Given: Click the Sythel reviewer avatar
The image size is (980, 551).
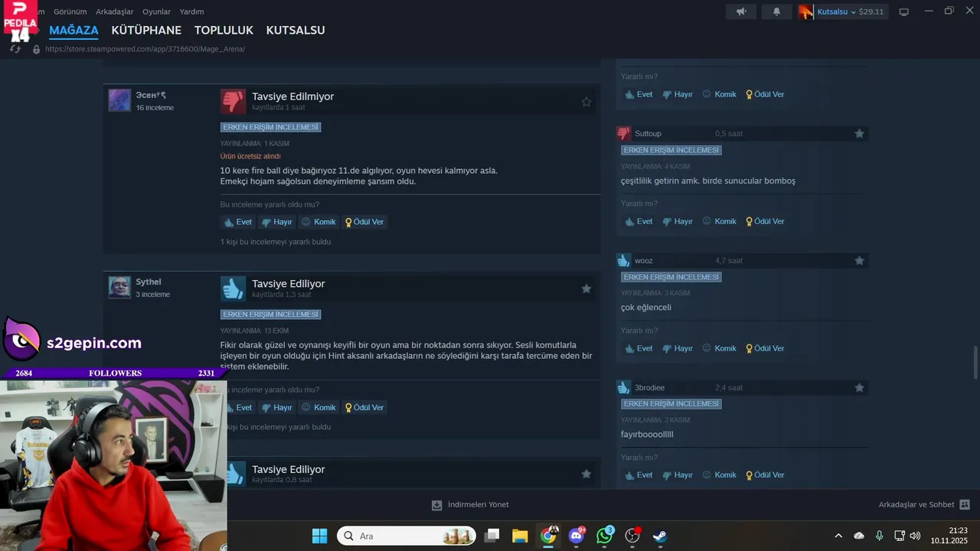Looking at the screenshot, I should 119,287.
